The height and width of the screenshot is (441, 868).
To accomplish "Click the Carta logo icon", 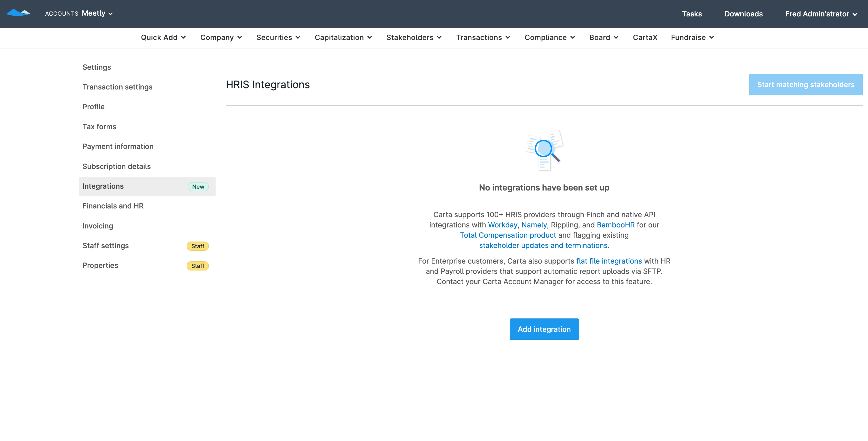I will [18, 13].
